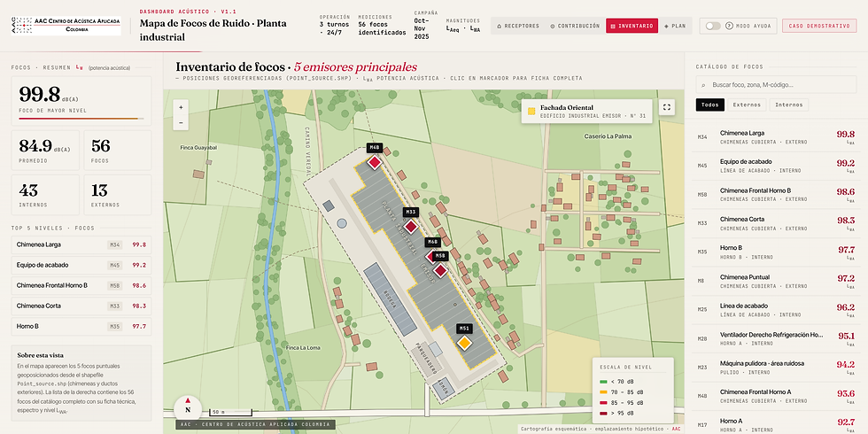
Task: Click the help question mark icon
Action: coord(728,26)
